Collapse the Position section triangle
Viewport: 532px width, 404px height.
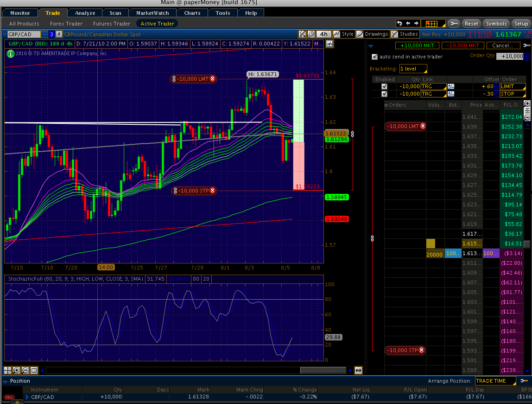pyautogui.click(x=5, y=381)
